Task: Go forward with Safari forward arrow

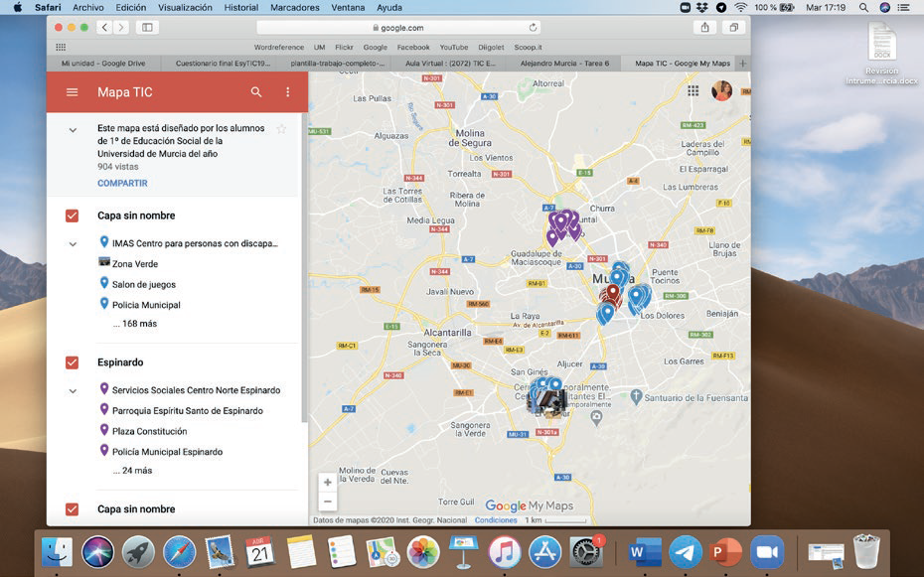Action: point(121,27)
